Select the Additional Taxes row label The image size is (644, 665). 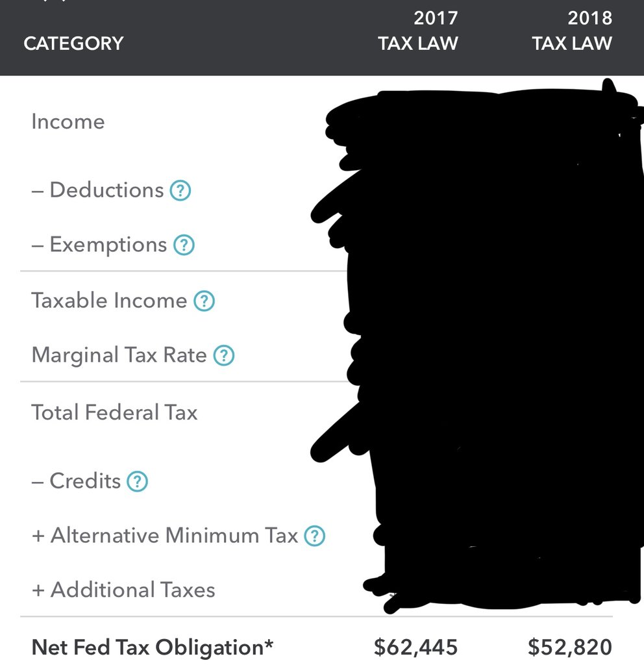coord(132,590)
